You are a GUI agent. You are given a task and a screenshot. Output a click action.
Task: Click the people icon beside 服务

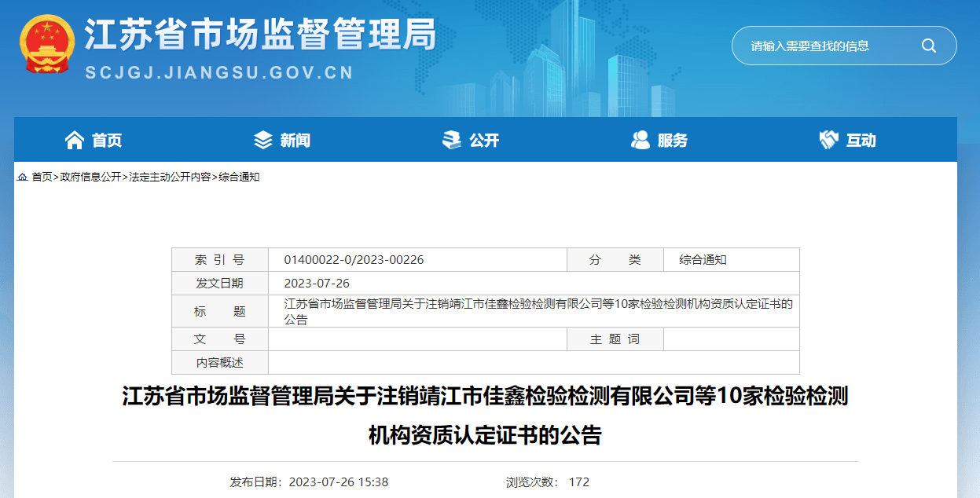click(640, 140)
